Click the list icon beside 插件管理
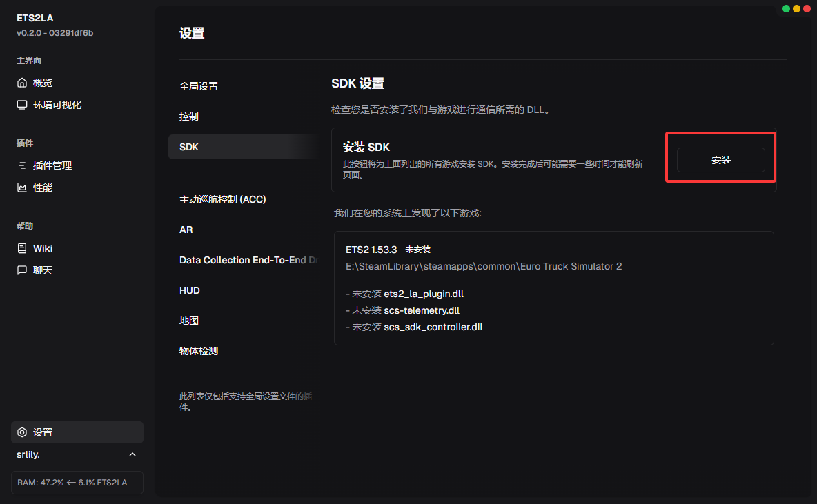The width and height of the screenshot is (817, 504). click(22, 165)
